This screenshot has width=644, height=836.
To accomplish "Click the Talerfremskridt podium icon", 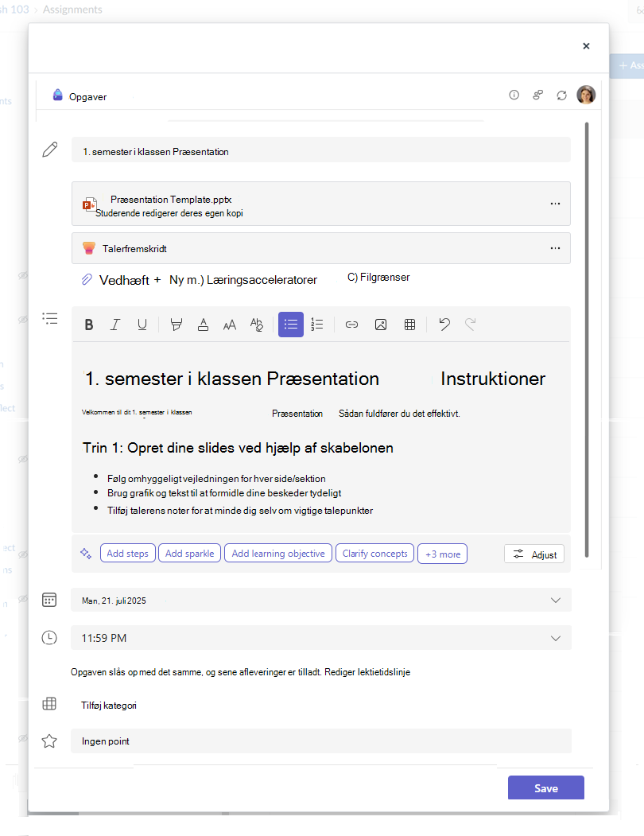I will tap(89, 248).
